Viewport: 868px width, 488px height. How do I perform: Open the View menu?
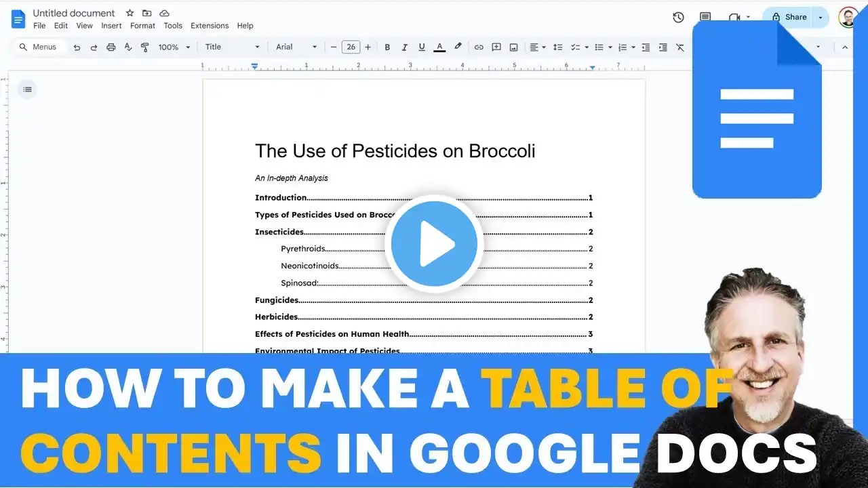pyautogui.click(x=85, y=26)
